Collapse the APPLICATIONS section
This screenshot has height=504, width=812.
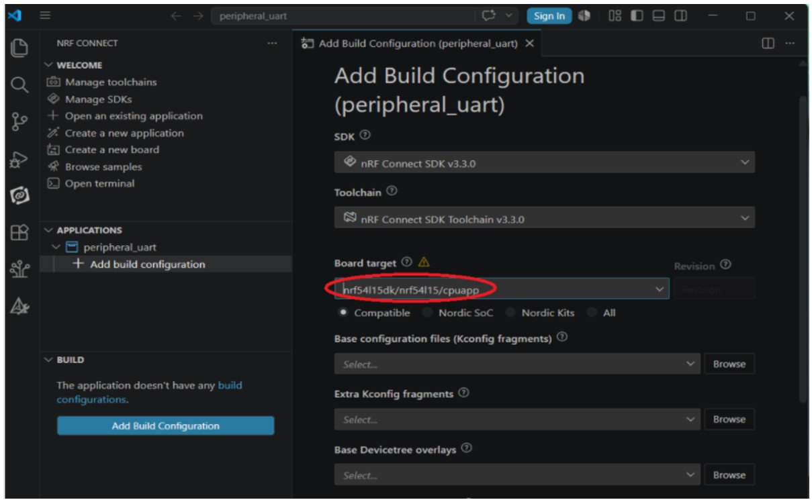(x=48, y=230)
